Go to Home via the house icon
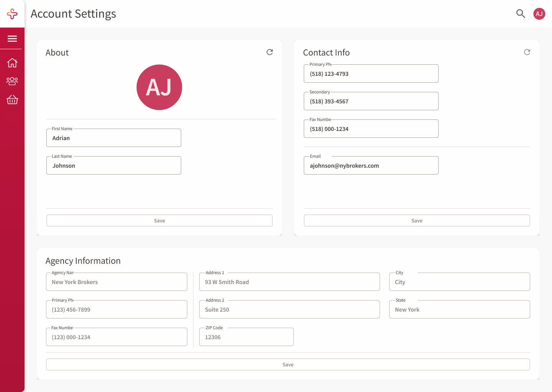Screen dimensions: 552x392 coord(12,63)
